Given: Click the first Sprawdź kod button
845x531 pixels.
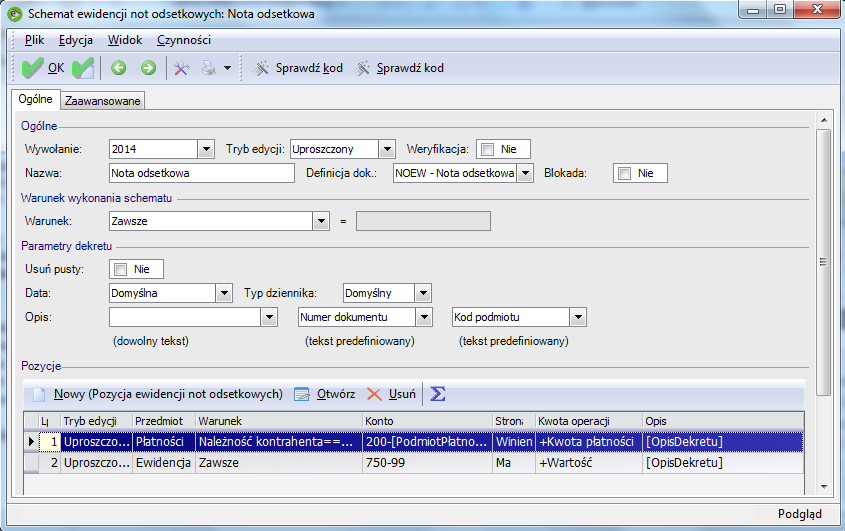Looking at the screenshot, I should pos(298,68).
